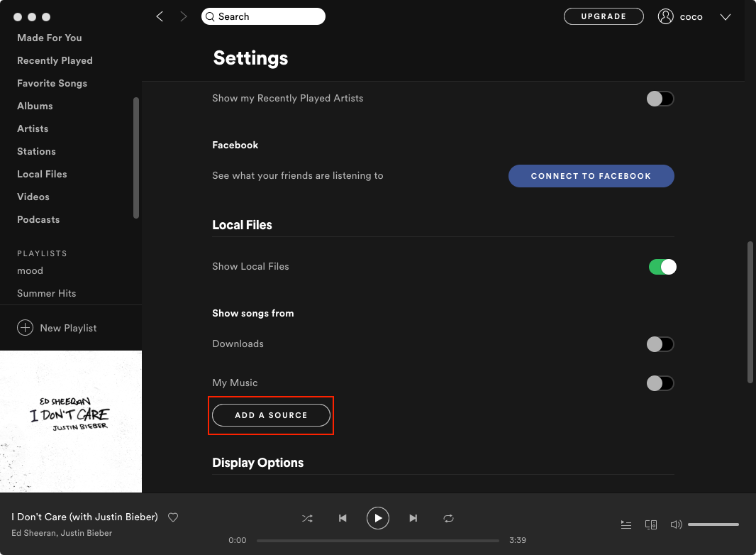The image size is (756, 555).
Task: Enable shuffle playback
Action: click(307, 518)
